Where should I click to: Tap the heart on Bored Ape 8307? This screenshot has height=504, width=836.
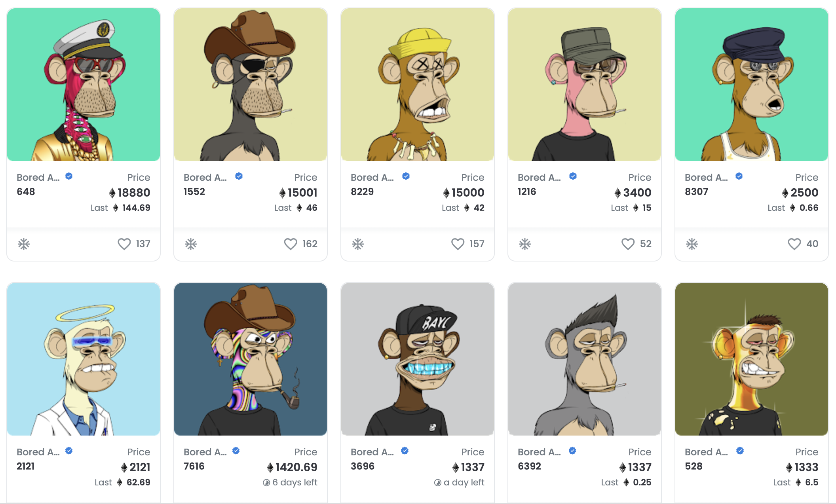[794, 244]
